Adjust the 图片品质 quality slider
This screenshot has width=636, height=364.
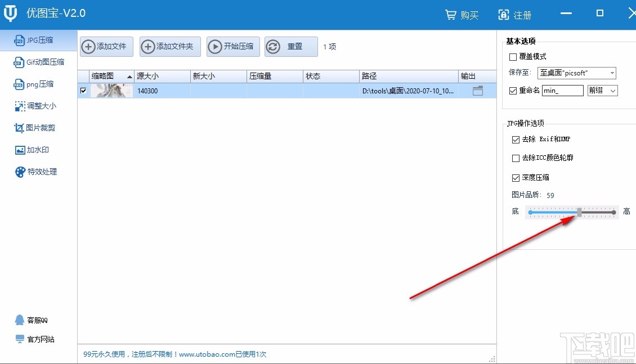tap(579, 212)
